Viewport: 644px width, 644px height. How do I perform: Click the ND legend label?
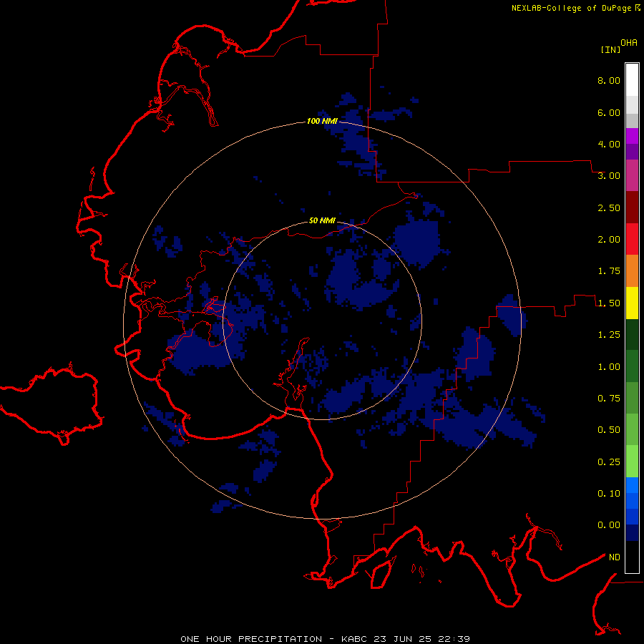615,557
